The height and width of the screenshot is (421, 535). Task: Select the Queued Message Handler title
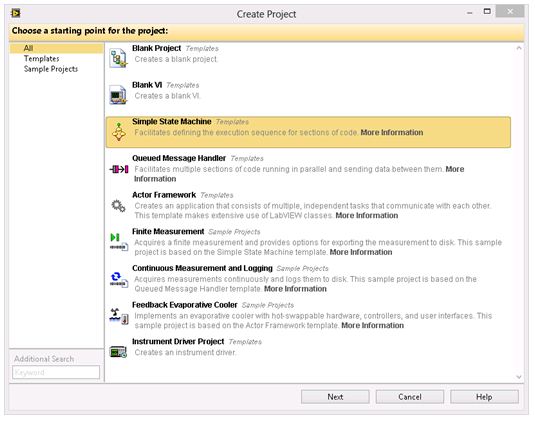(x=179, y=158)
